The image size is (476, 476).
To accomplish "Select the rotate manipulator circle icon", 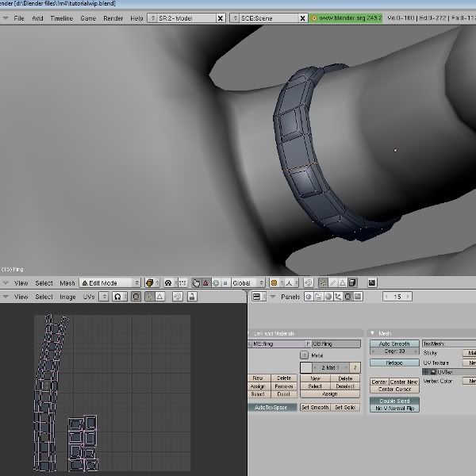I will [216, 283].
